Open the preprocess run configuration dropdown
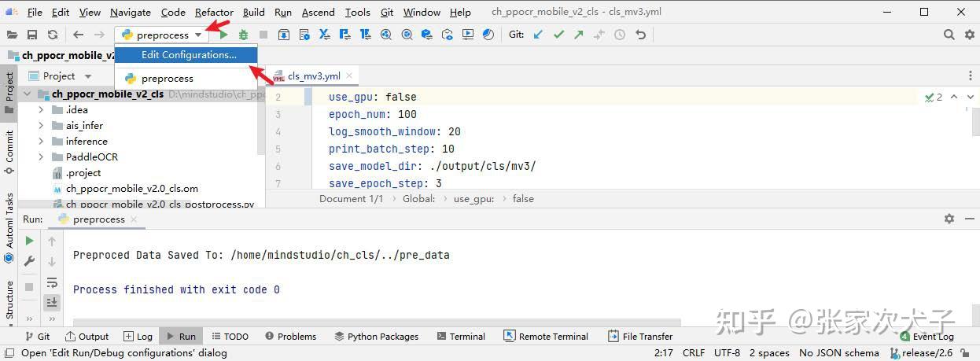Viewport: 980px width, 361px height. [x=161, y=35]
